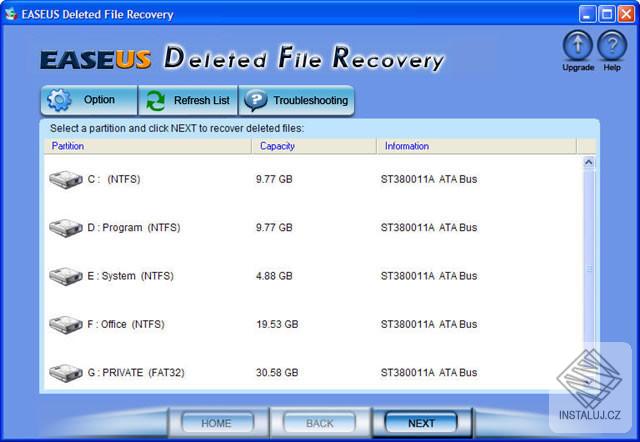
Task: Select the "C: (NTFS)" partition label
Action: point(114,179)
